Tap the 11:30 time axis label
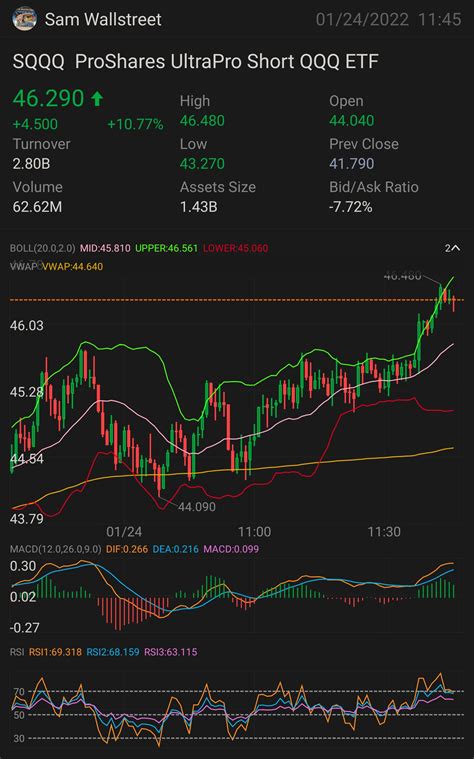The height and width of the screenshot is (759, 474). 384,531
